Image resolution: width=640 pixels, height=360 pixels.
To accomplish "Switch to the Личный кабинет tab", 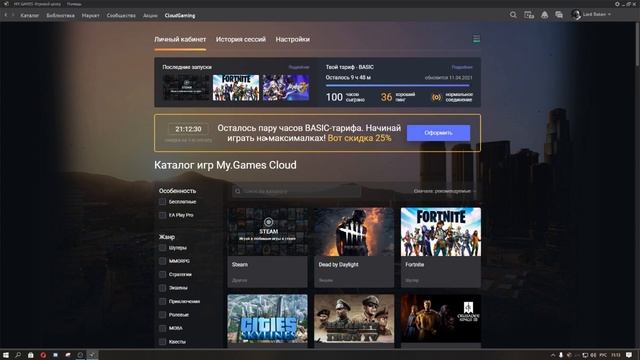I will pyautogui.click(x=180, y=40).
